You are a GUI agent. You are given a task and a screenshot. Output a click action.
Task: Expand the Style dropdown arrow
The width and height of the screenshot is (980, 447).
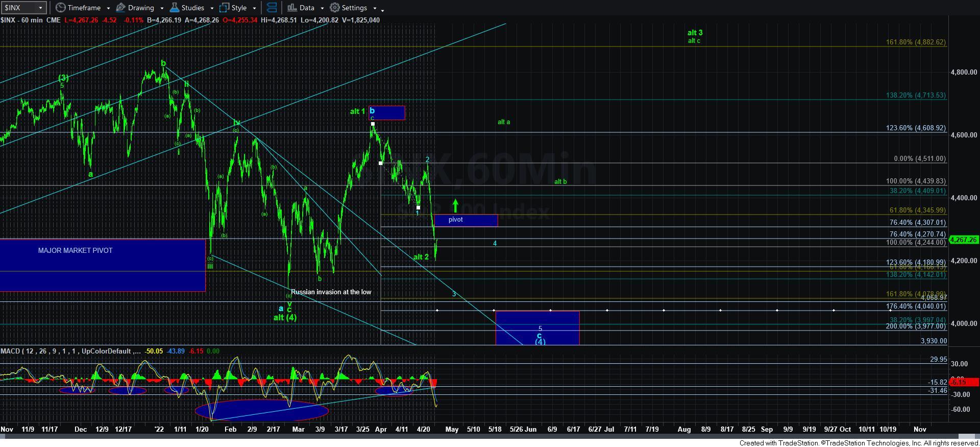click(x=254, y=8)
